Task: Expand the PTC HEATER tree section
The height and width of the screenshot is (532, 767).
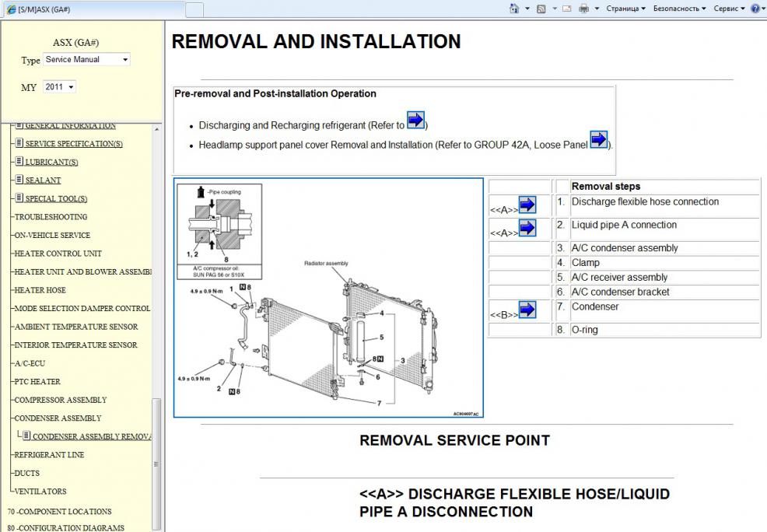Action: point(37,381)
